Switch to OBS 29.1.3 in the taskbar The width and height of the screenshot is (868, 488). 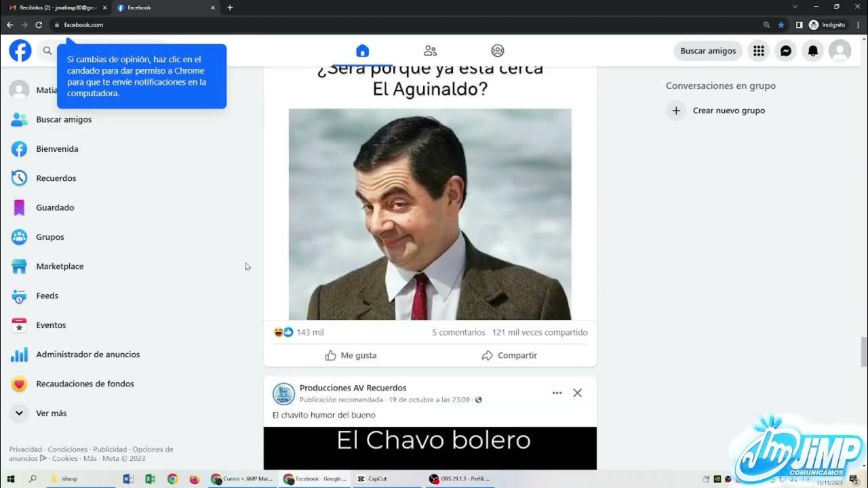click(460, 479)
